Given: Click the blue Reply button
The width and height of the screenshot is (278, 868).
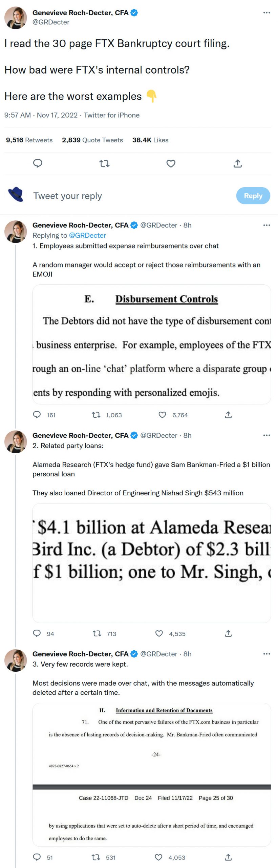Looking at the screenshot, I should click(253, 196).
